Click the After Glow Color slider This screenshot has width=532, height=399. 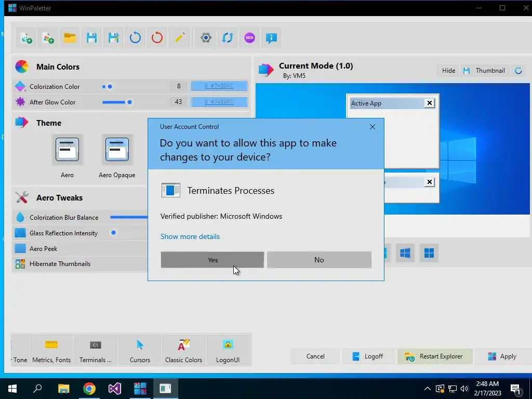(134, 102)
